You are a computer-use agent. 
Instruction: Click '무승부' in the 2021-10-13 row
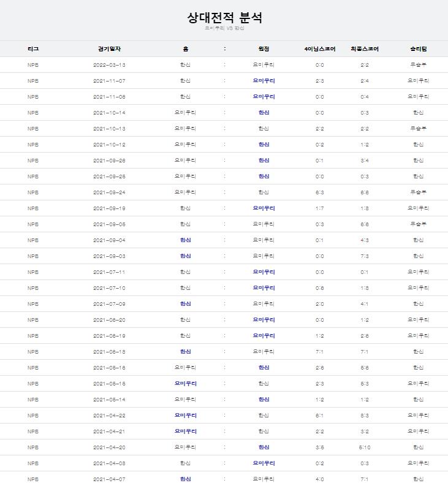(418, 129)
